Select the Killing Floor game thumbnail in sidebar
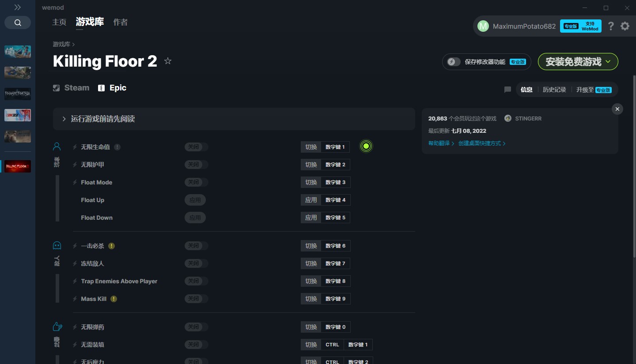Screen dimensions: 636x364 point(18,166)
